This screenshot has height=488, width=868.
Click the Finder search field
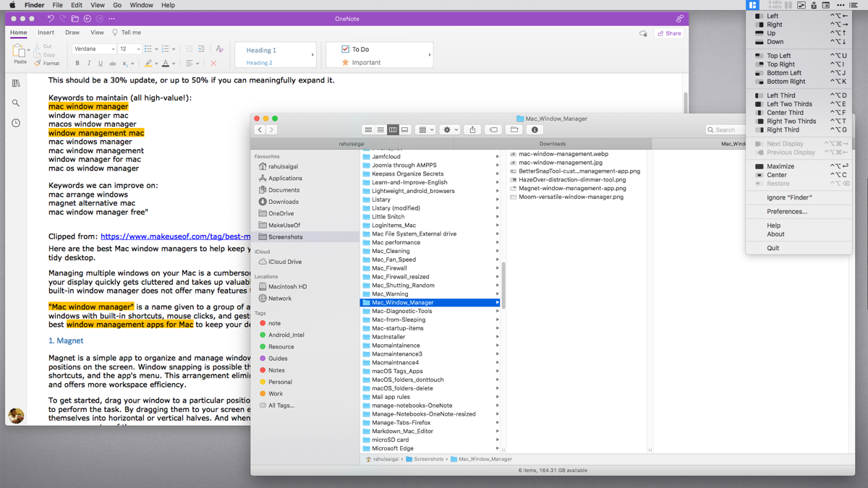click(x=727, y=130)
